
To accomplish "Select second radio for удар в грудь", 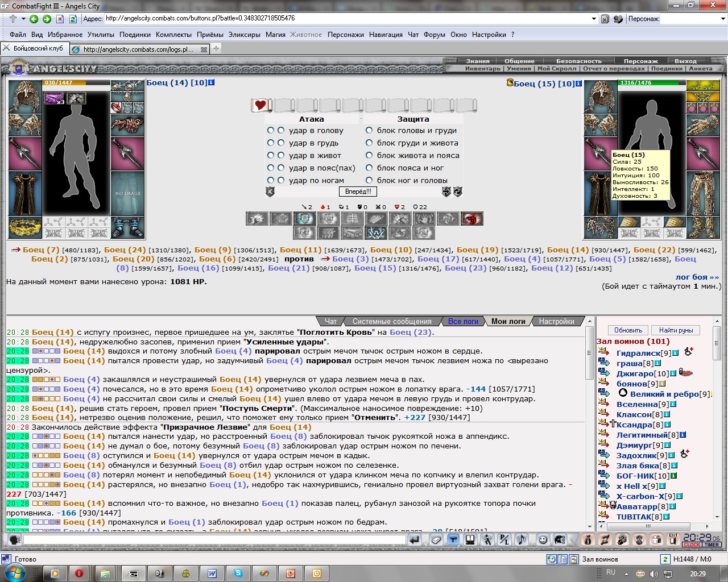I will (x=281, y=143).
